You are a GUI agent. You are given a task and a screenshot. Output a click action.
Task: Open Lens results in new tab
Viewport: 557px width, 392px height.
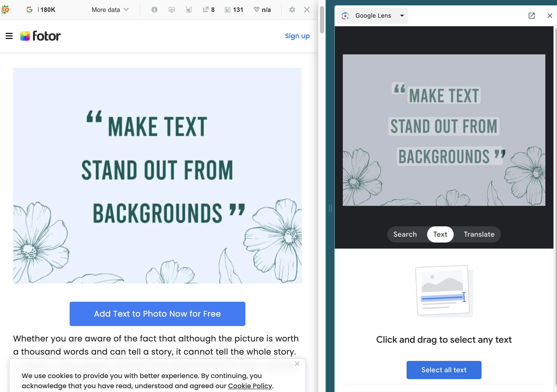pos(532,16)
